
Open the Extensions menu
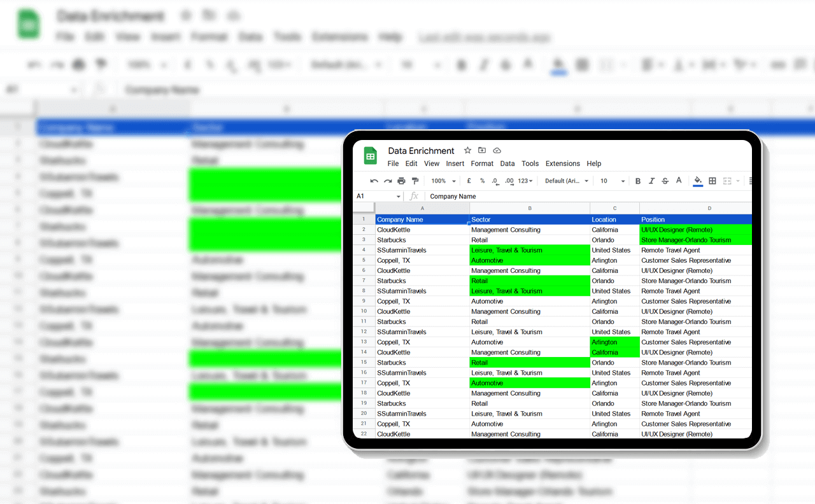[x=563, y=164]
